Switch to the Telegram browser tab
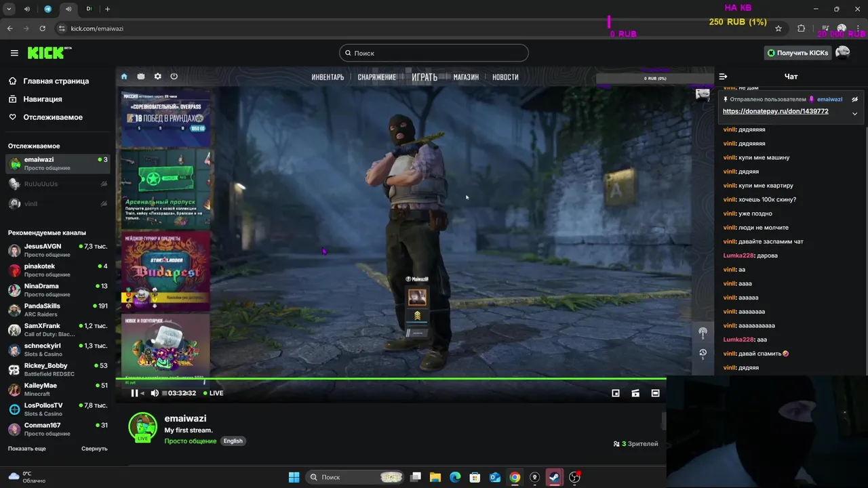The image size is (868, 488). [x=47, y=9]
